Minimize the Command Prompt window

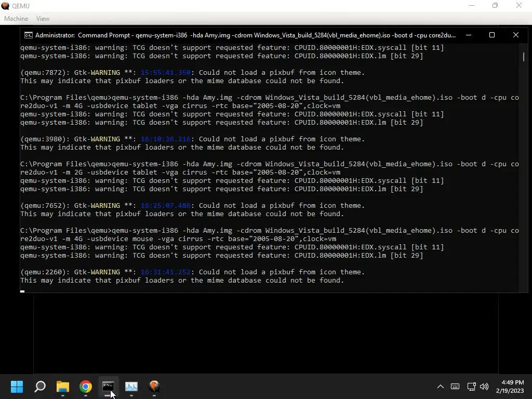(469, 35)
